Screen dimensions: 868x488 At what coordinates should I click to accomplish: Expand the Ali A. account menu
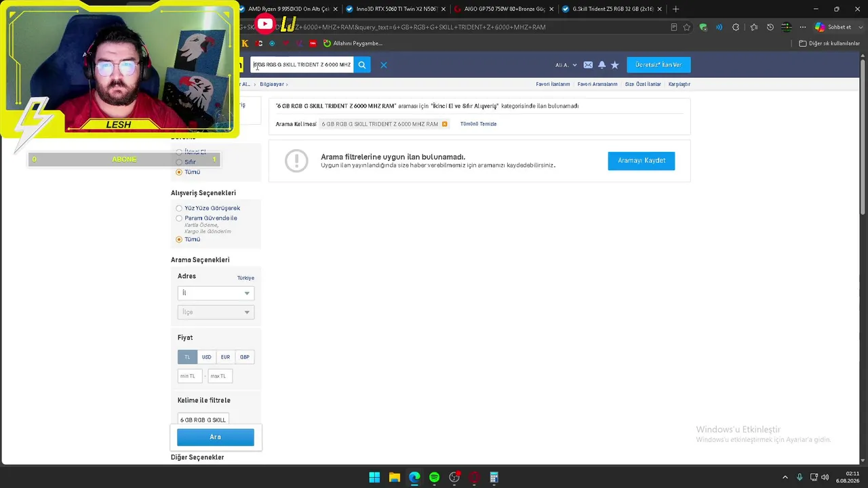[x=566, y=65]
